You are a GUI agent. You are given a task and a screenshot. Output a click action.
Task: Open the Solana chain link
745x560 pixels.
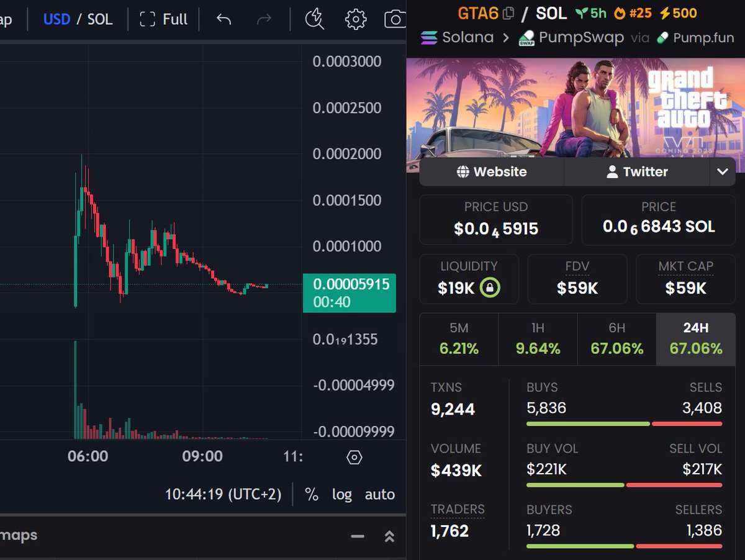point(457,37)
